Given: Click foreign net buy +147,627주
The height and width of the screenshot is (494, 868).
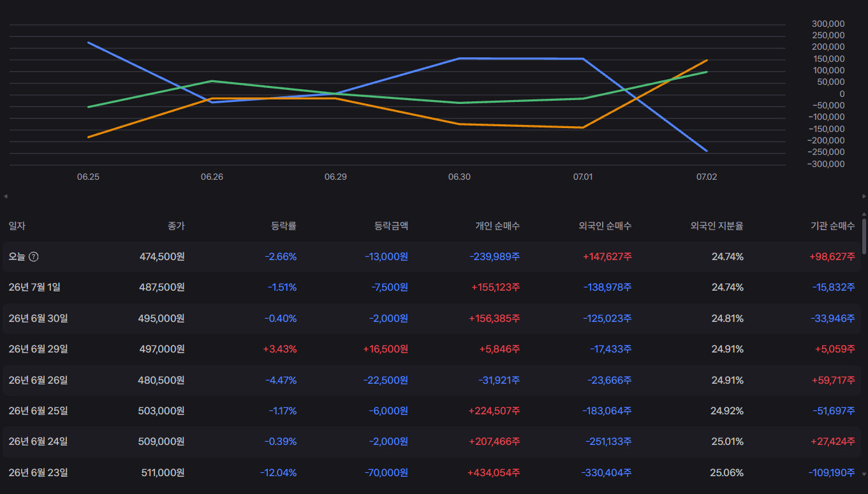Looking at the screenshot, I should tap(607, 257).
